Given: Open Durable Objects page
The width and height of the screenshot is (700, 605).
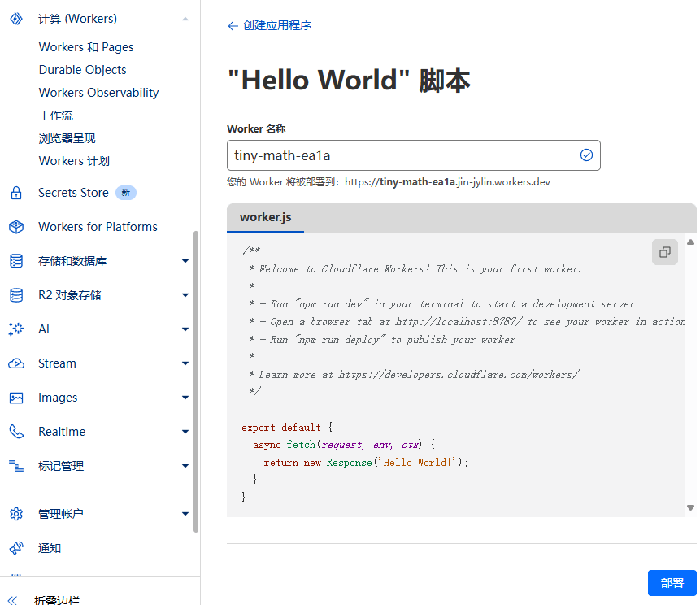Looking at the screenshot, I should [x=83, y=70].
